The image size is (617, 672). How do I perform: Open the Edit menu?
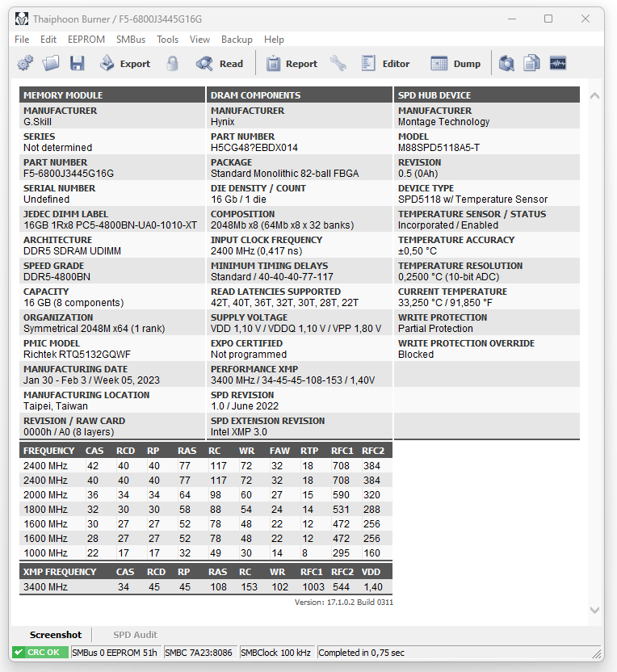click(48, 40)
